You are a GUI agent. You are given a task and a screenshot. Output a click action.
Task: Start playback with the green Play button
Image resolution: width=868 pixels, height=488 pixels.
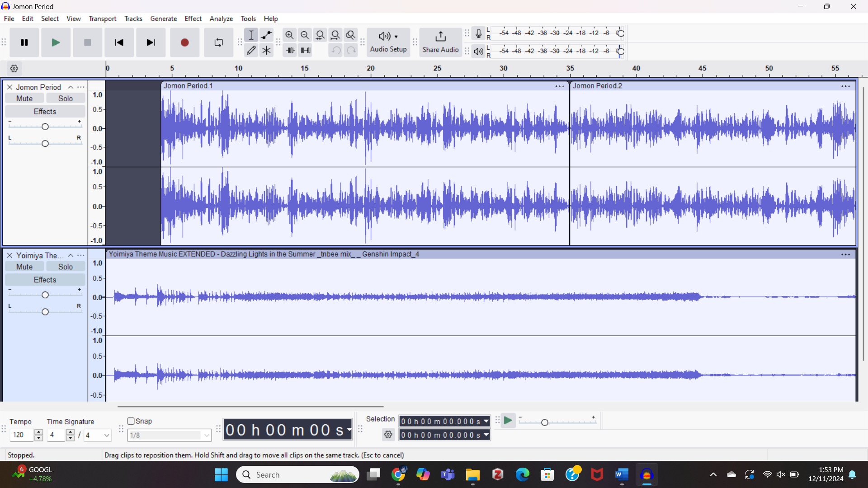56,42
